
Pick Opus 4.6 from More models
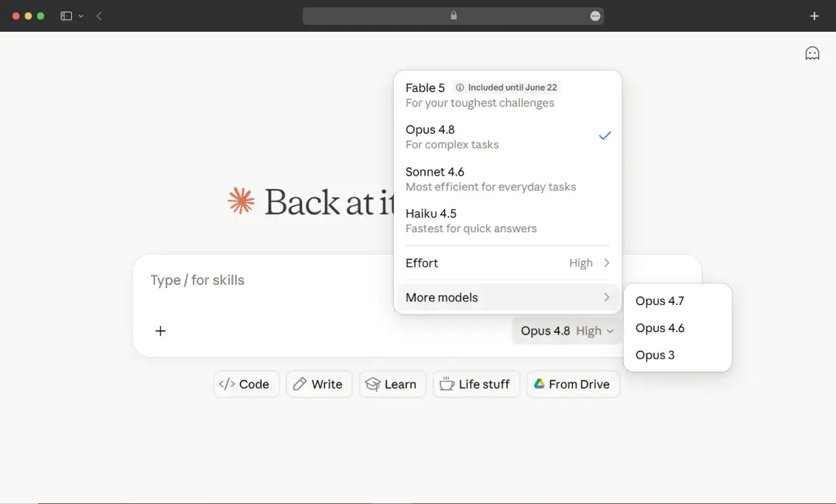(x=677, y=328)
